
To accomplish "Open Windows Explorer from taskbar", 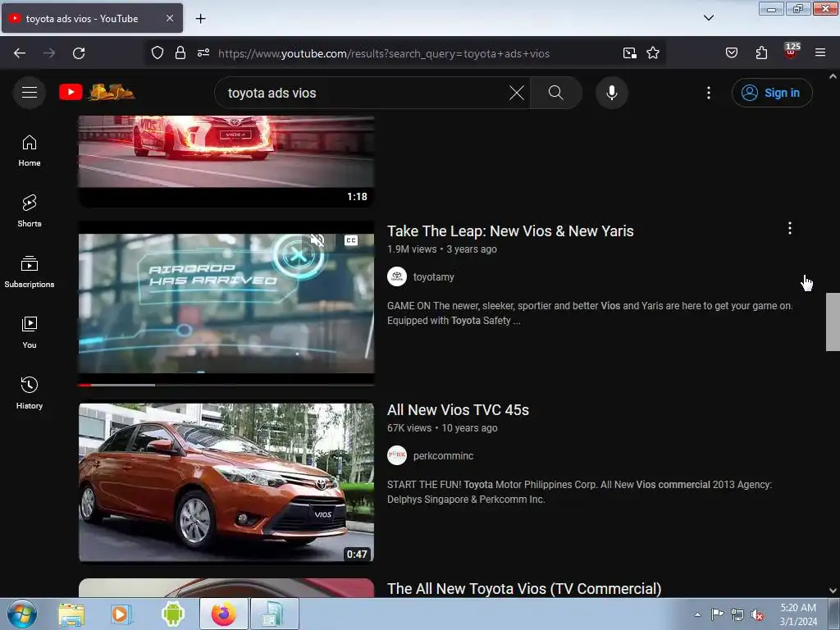I will (x=71, y=614).
